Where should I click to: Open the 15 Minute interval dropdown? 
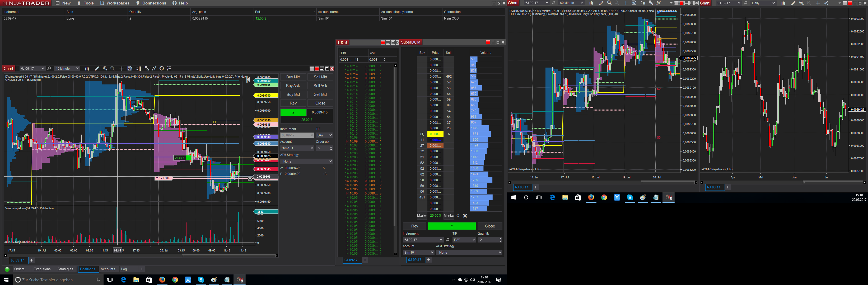click(x=67, y=69)
